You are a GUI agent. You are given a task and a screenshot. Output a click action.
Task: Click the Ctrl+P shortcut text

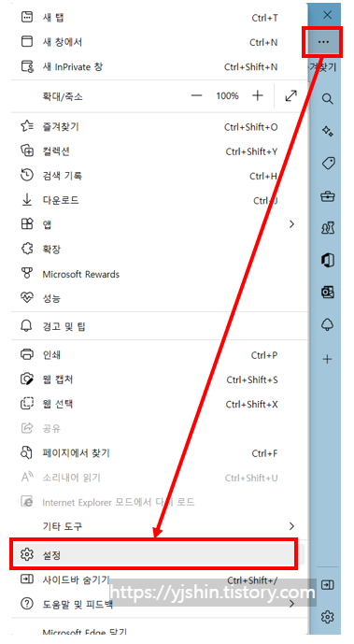pyautogui.click(x=264, y=355)
